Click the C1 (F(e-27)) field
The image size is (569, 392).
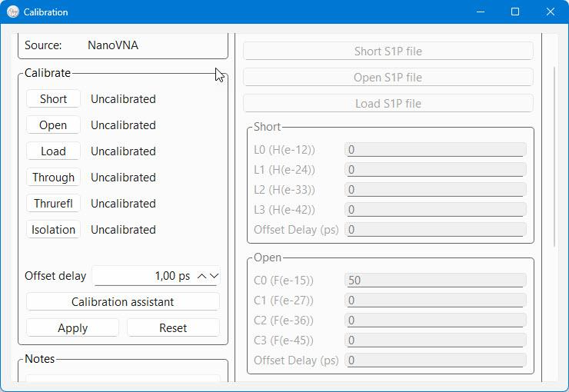click(435, 300)
